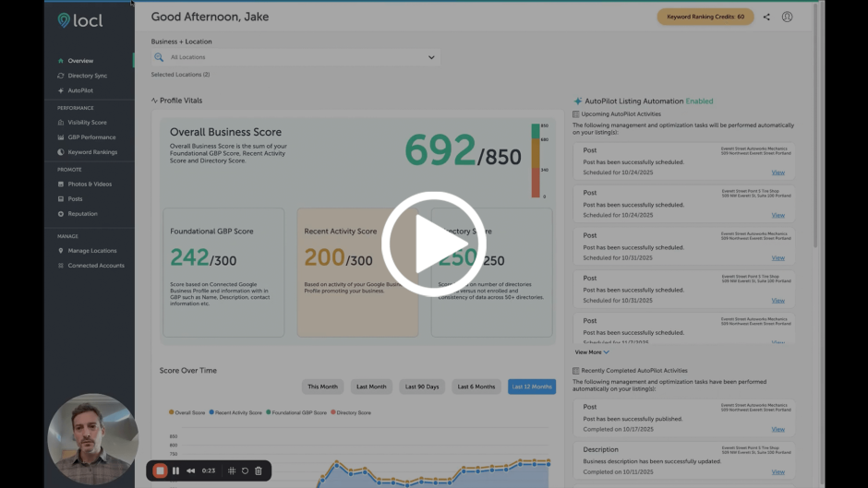This screenshot has height=488, width=868.
Task: Click the rewind icon in the recorder toolbar
Action: 191,470
